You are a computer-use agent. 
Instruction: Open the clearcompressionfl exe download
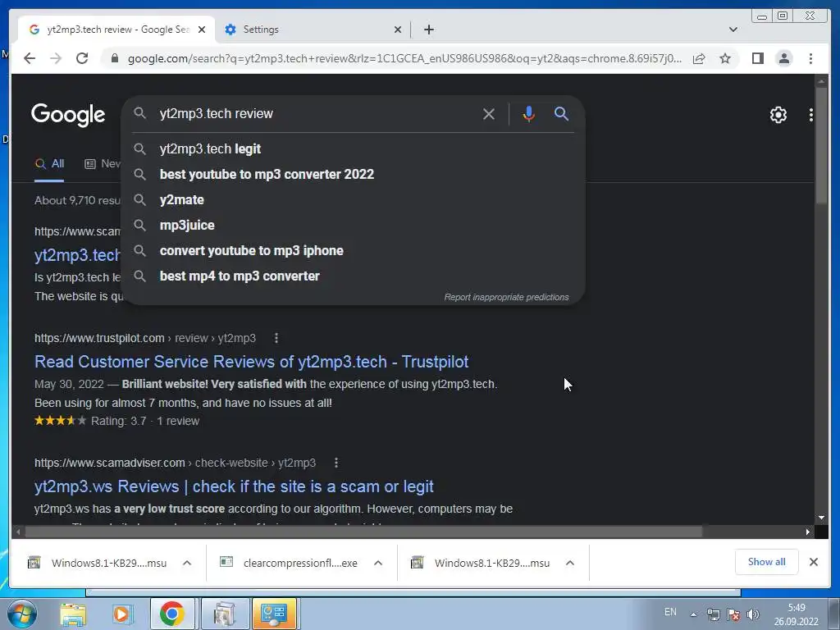(x=290, y=563)
